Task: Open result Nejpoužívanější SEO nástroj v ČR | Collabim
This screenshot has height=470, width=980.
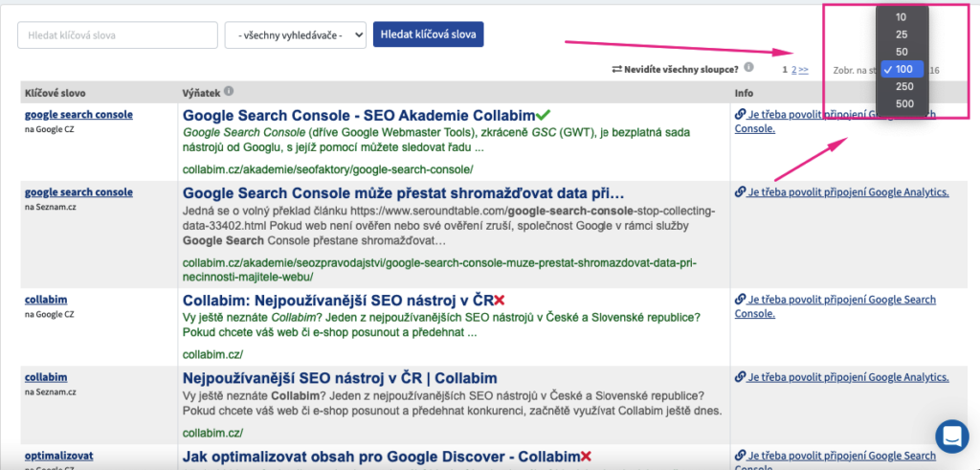Action: click(340, 378)
